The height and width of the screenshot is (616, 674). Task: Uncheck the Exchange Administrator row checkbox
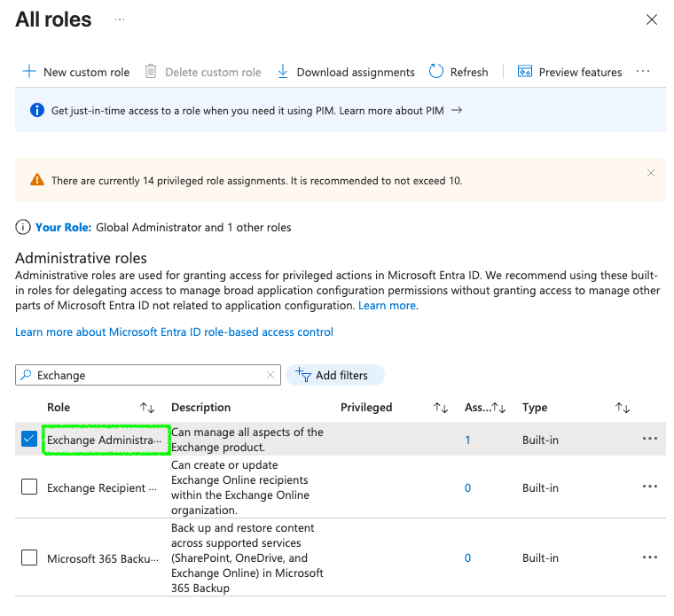29,439
